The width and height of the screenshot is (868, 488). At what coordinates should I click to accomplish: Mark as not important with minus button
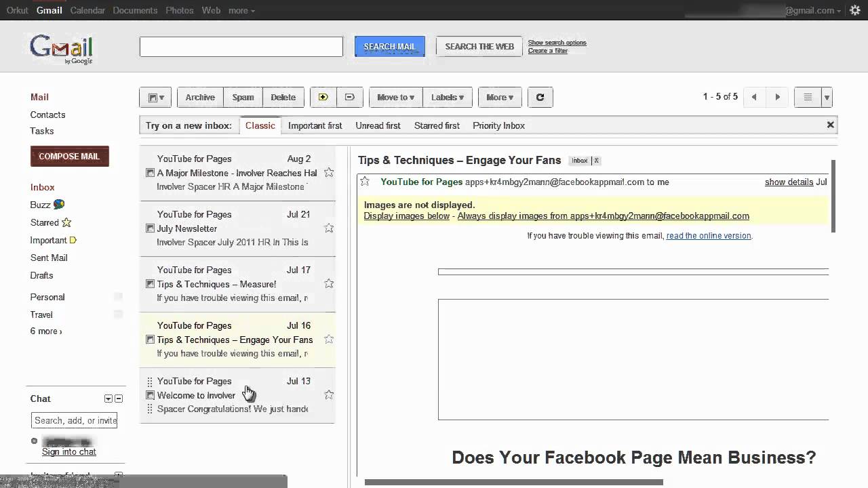(350, 97)
